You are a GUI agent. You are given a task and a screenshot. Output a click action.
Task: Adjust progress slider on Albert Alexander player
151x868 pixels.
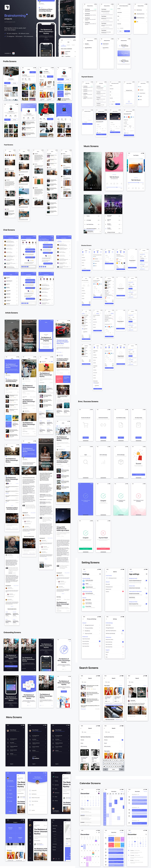(x=92, y=188)
